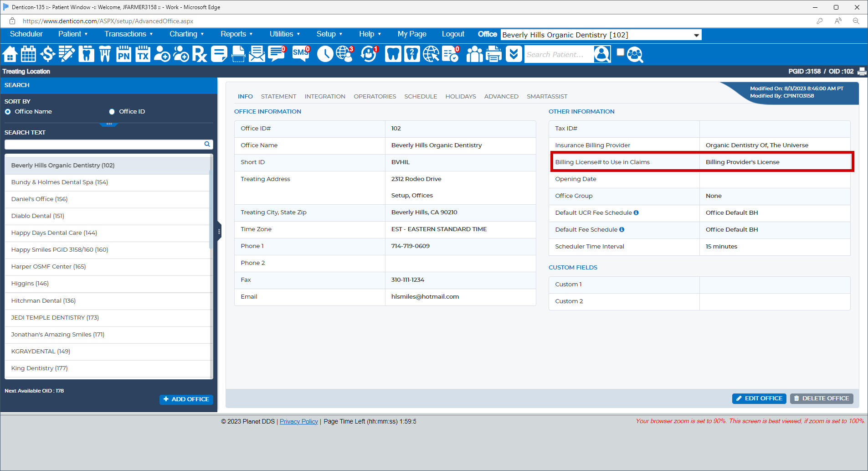Open the Patient menu dropdown
The width and height of the screenshot is (868, 471).
tap(73, 34)
